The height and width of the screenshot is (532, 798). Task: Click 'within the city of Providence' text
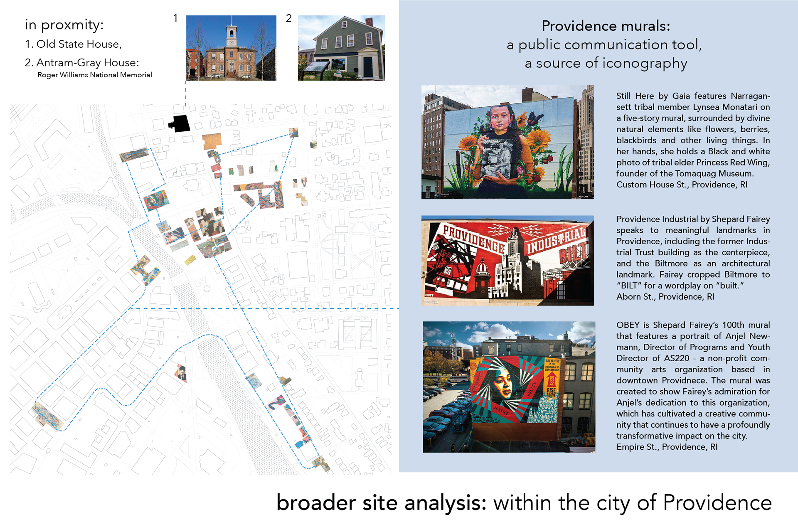[633, 502]
